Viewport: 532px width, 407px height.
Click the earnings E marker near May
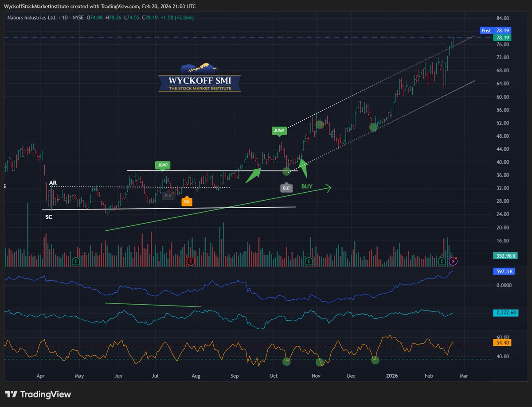75,261
